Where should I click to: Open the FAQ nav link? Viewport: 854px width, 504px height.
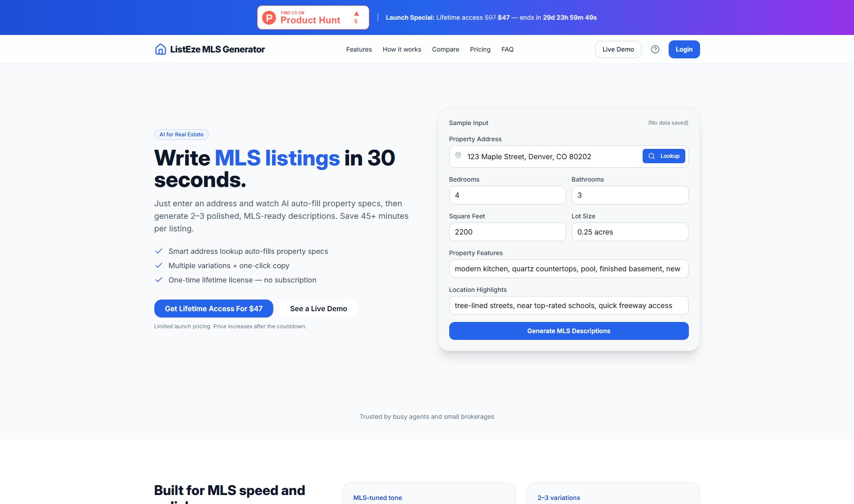tap(508, 49)
